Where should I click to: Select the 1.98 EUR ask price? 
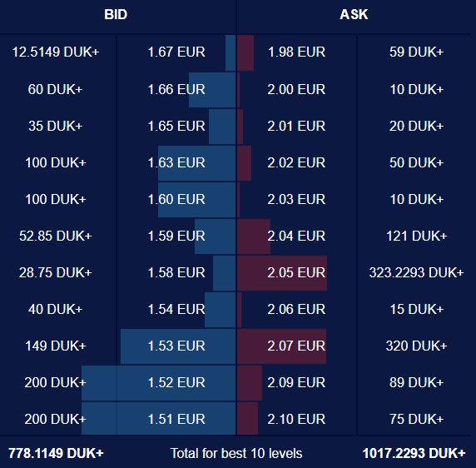click(296, 52)
